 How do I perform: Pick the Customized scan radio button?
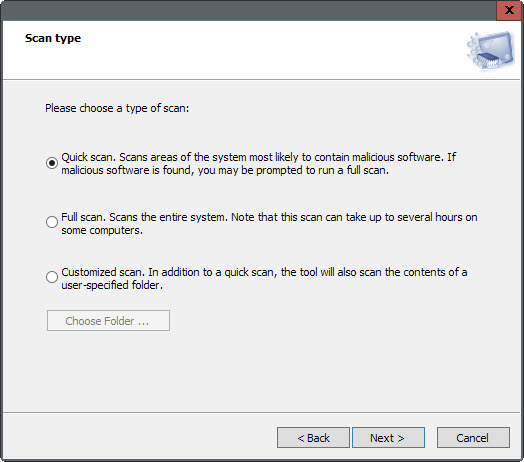[52, 277]
